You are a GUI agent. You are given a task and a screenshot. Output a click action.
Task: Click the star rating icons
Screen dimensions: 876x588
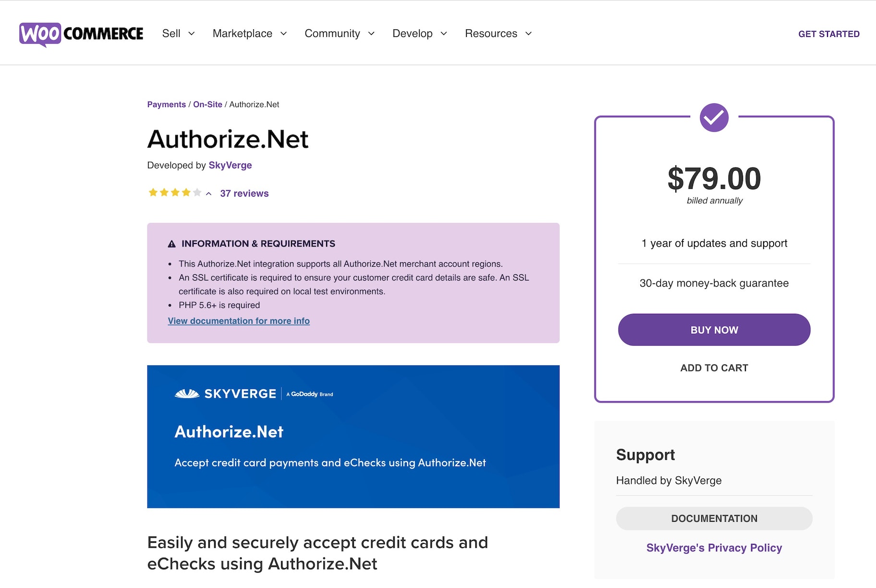coord(175,193)
